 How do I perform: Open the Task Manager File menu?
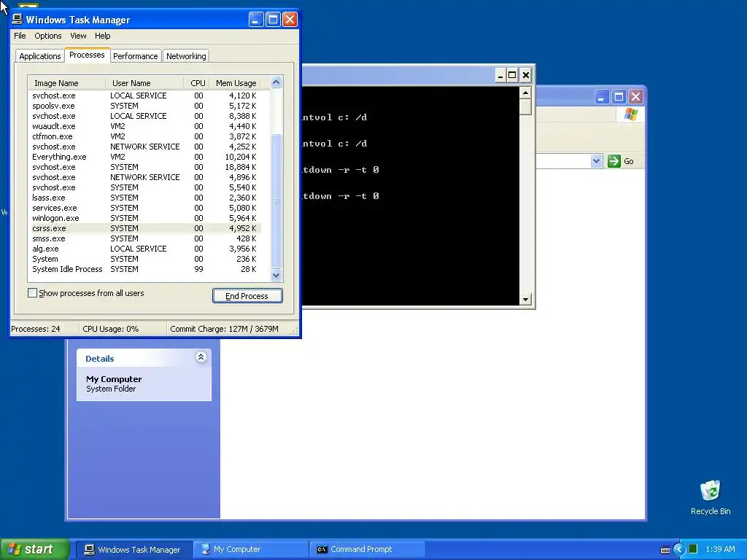20,36
